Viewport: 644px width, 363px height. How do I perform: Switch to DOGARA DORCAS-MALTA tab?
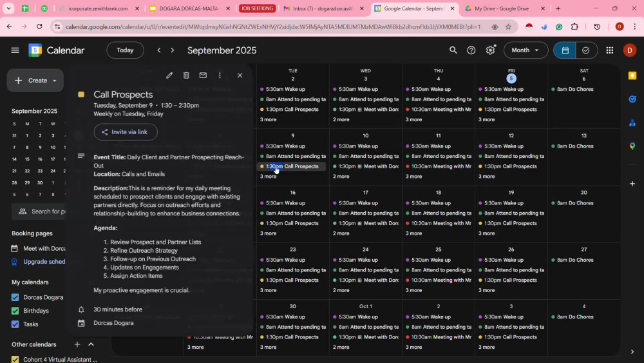click(x=189, y=8)
